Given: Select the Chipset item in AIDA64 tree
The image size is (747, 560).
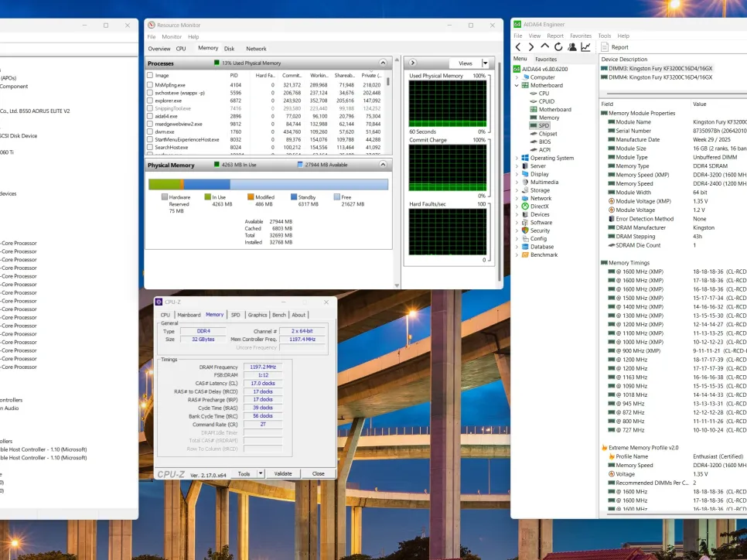Looking at the screenshot, I should [x=547, y=134].
